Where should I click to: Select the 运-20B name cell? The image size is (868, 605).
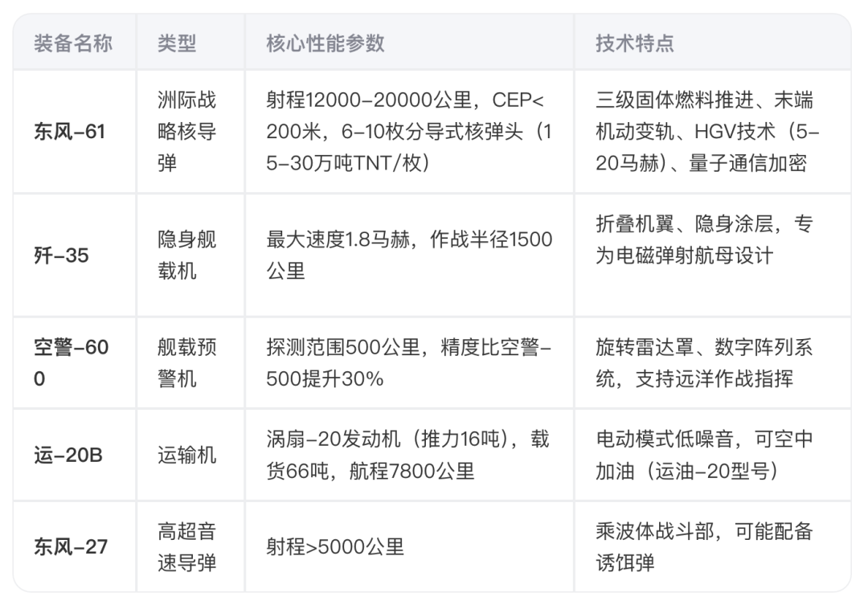pos(75,455)
